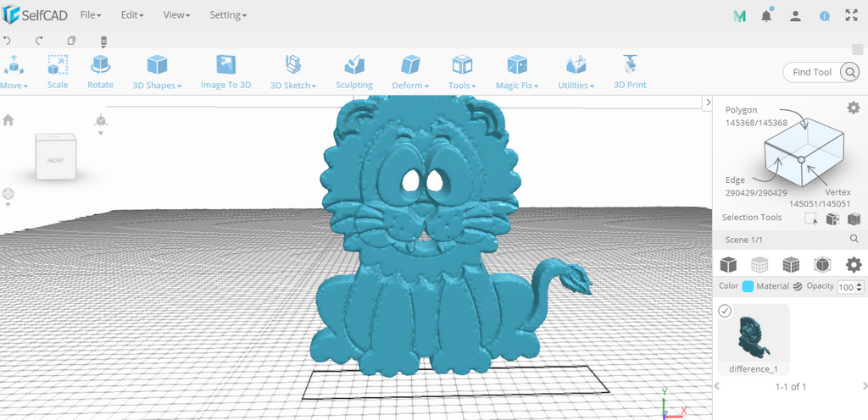The width and height of the screenshot is (868, 420).
Task: Open the File menu
Action: point(91,15)
